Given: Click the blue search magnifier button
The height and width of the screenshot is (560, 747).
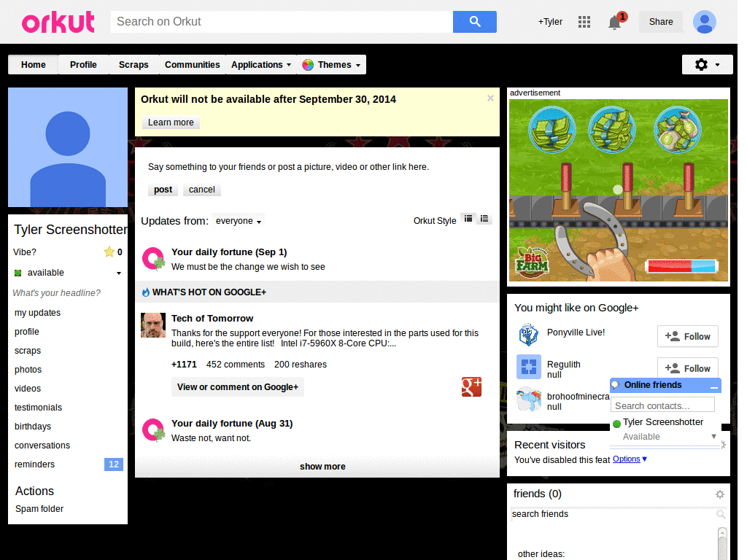Looking at the screenshot, I should point(474,21).
